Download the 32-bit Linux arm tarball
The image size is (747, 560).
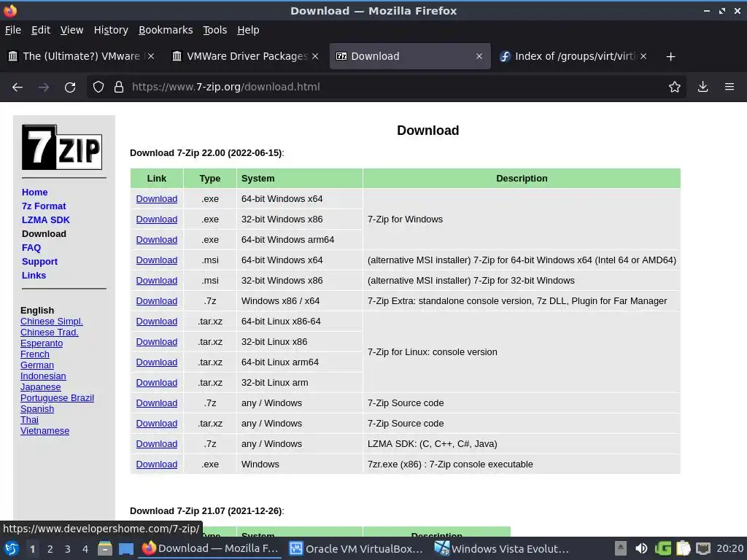click(x=157, y=384)
